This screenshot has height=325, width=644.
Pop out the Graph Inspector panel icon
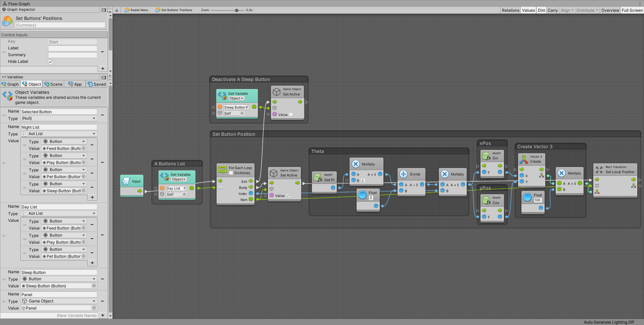click(x=104, y=10)
